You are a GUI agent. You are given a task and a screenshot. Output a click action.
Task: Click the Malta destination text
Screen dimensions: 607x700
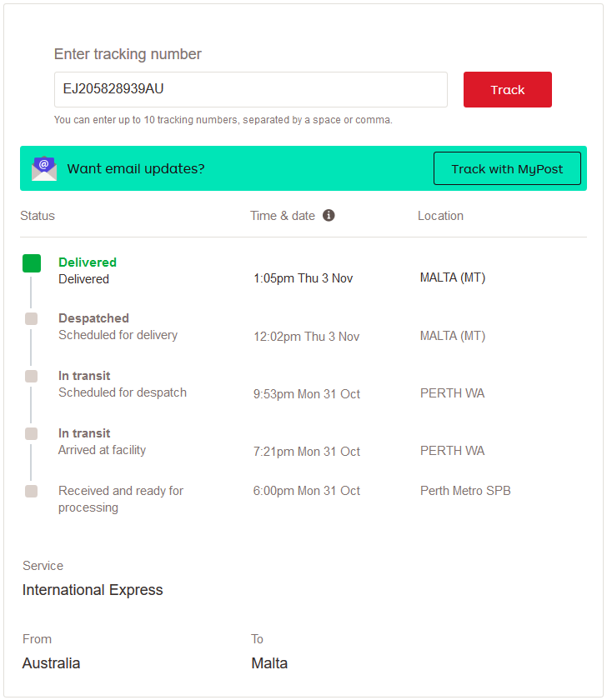[269, 663]
